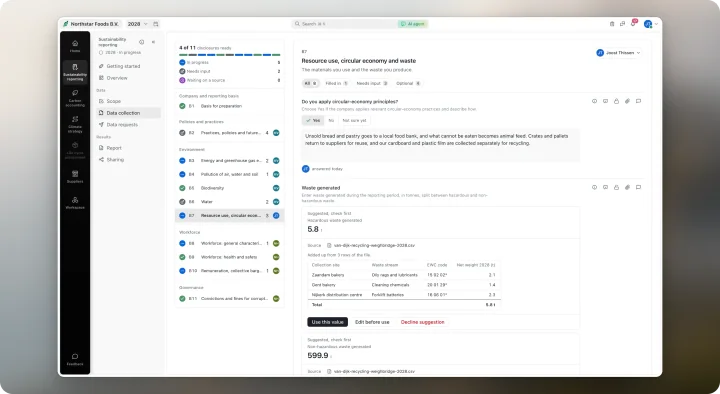Click the lock icon for circular-economy question
The width and height of the screenshot is (720, 394).
(x=616, y=101)
